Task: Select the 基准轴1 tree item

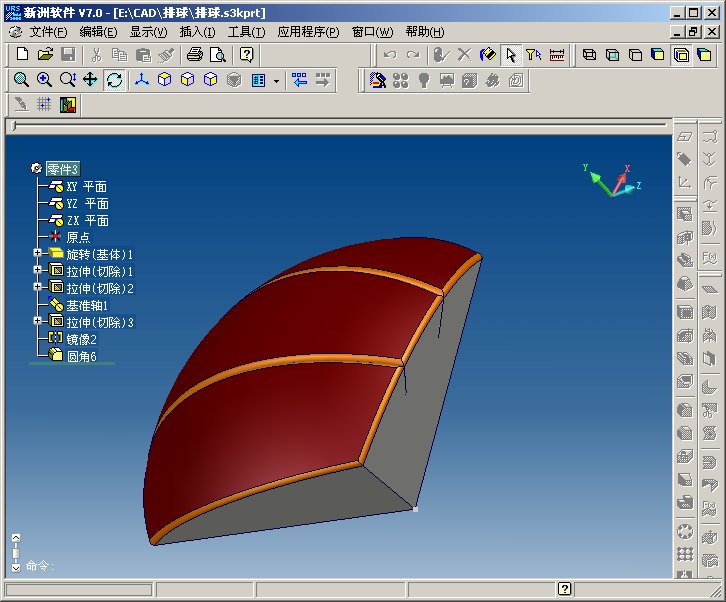Action: coord(87,306)
